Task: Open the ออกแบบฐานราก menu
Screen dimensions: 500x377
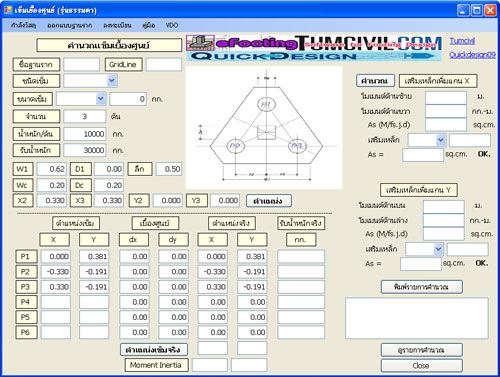Action: pyautogui.click(x=70, y=25)
